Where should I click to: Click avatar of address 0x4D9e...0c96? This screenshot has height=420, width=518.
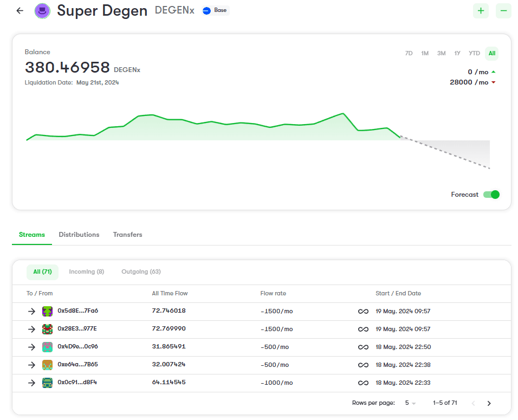coord(47,347)
